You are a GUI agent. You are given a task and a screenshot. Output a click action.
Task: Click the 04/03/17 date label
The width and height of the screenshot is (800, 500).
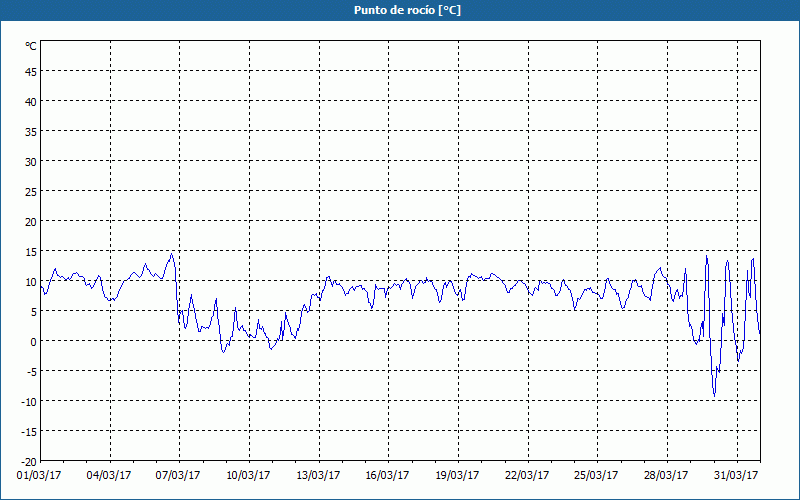coord(109,476)
